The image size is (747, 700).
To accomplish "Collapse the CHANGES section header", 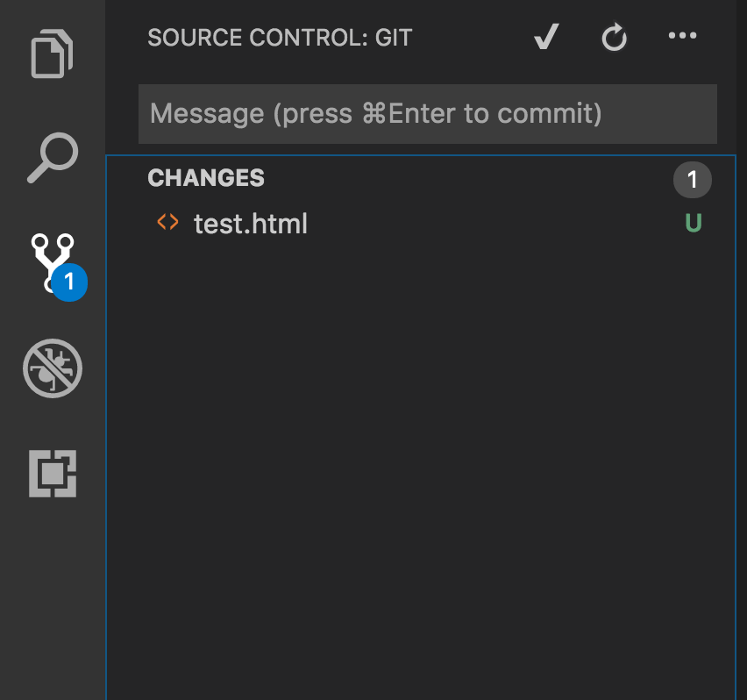I will tap(206, 178).
